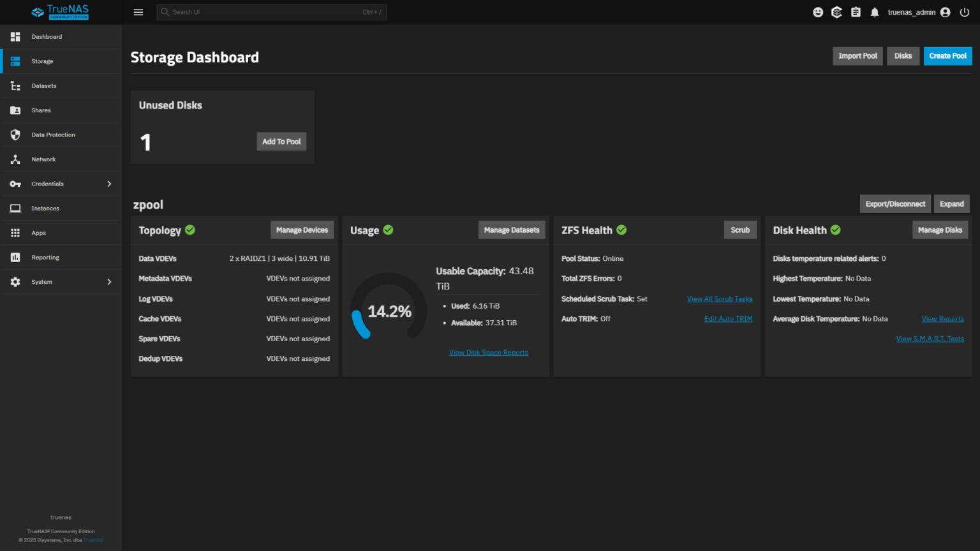Click inside the Search UI field

click(271, 11)
